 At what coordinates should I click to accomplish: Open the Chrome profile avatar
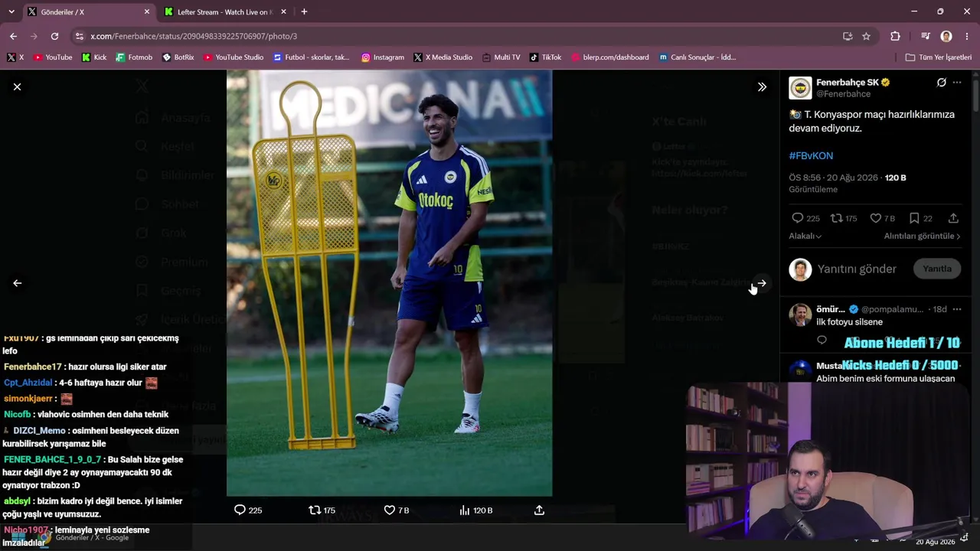click(x=946, y=36)
